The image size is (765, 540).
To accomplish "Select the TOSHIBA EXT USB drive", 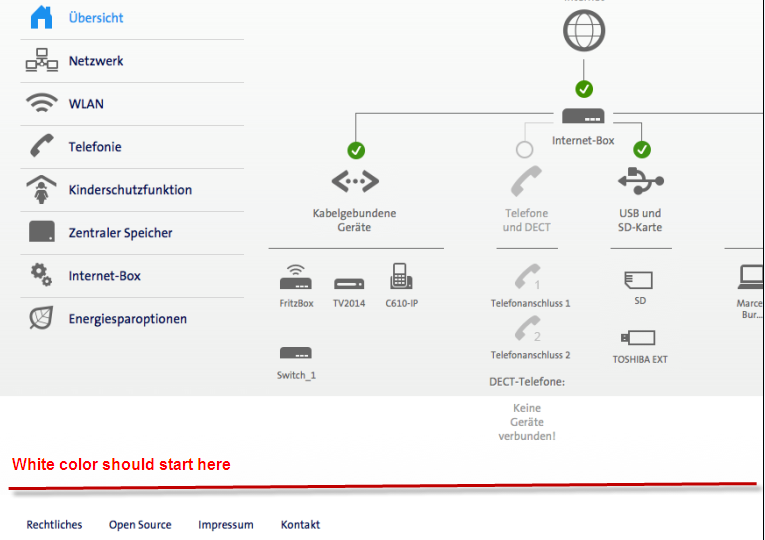I will pyautogui.click(x=639, y=338).
